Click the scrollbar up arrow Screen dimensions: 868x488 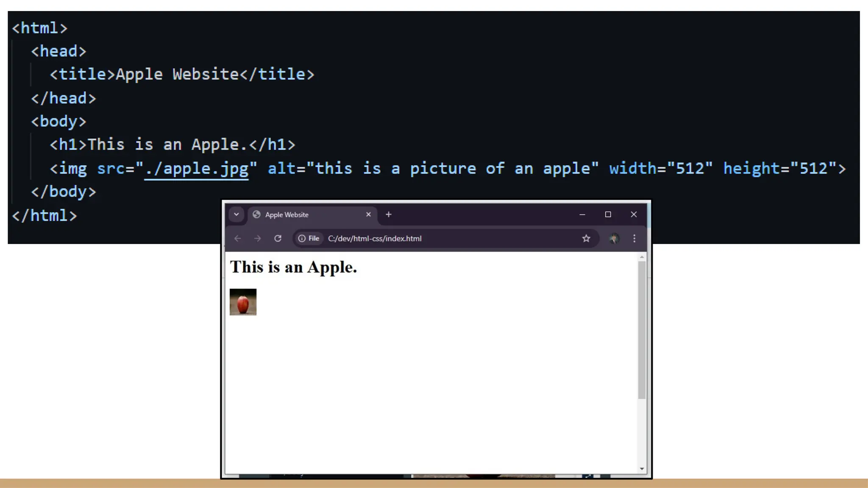click(642, 257)
